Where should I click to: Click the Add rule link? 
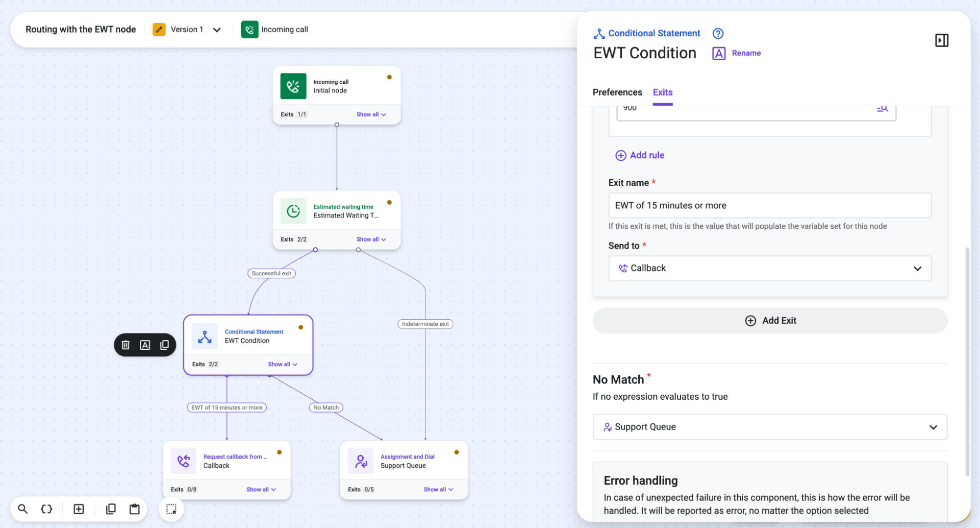point(640,155)
